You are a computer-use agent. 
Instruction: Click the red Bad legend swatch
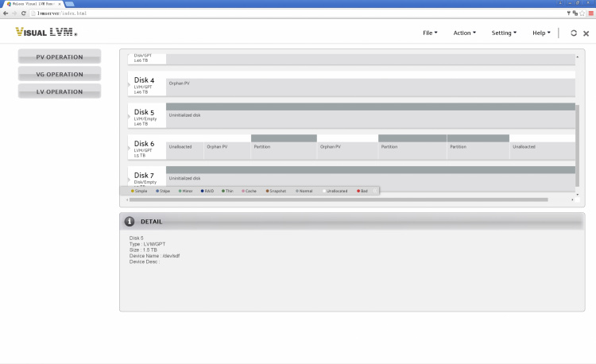pos(358,191)
